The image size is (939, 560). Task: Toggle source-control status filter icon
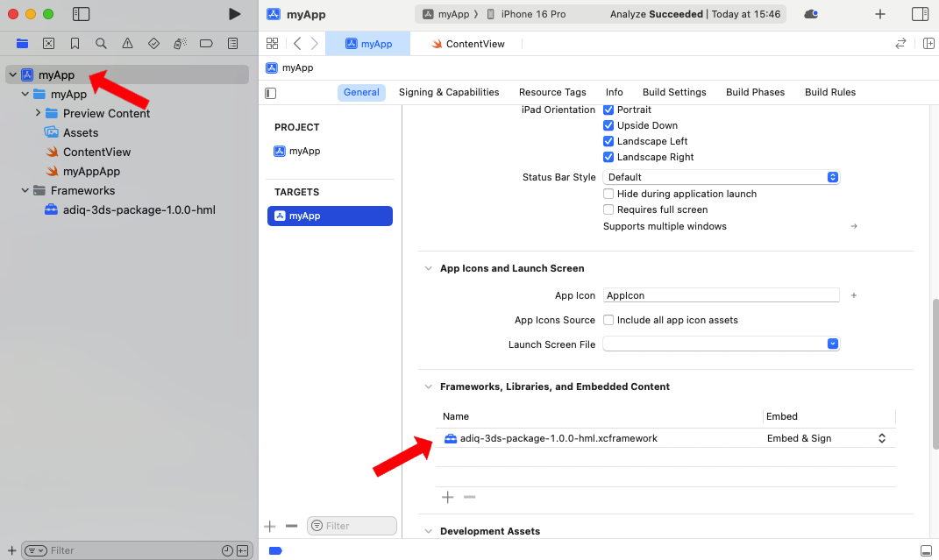coord(243,550)
